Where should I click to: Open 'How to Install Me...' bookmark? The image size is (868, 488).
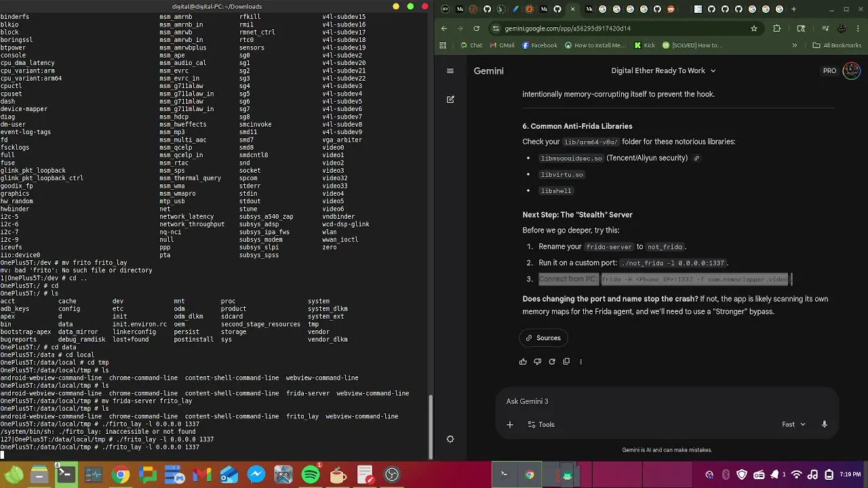click(595, 45)
